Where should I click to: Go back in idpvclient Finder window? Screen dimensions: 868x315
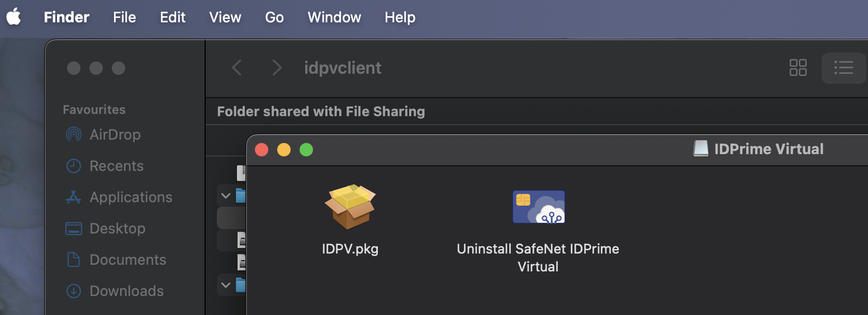click(x=236, y=68)
